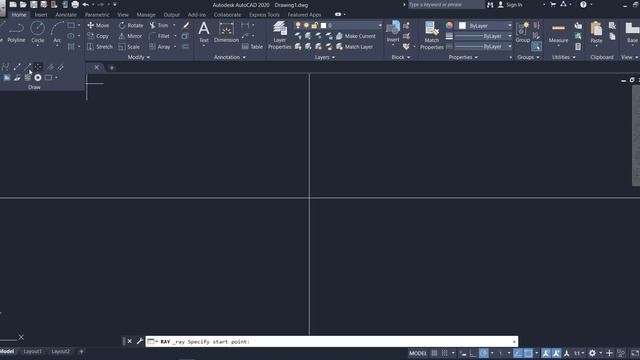Toggle ortho mode in status bar
The height and width of the screenshot is (360, 640).
point(473,353)
